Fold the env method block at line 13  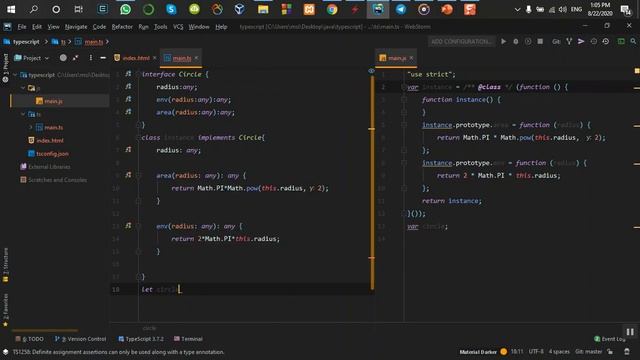tap(138, 226)
